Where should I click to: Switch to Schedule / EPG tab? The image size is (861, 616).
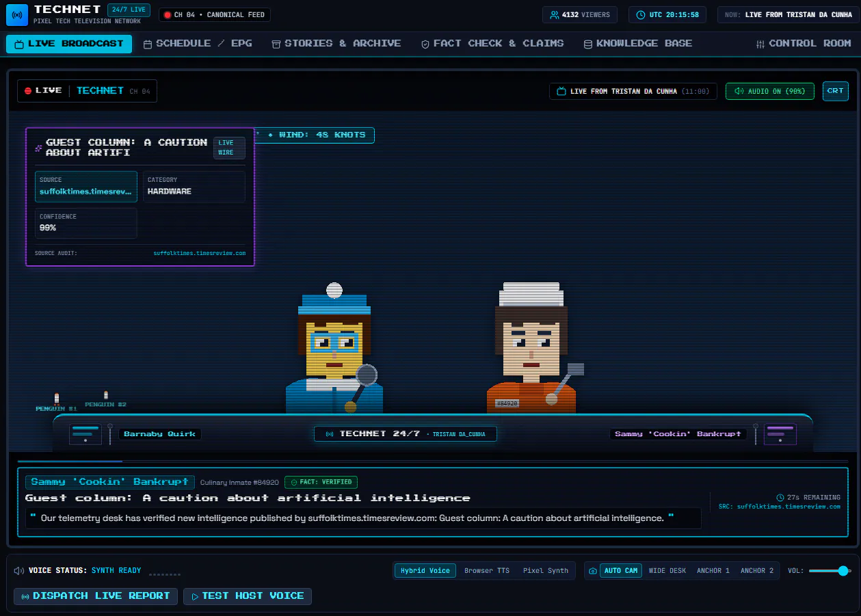pyautogui.click(x=198, y=44)
